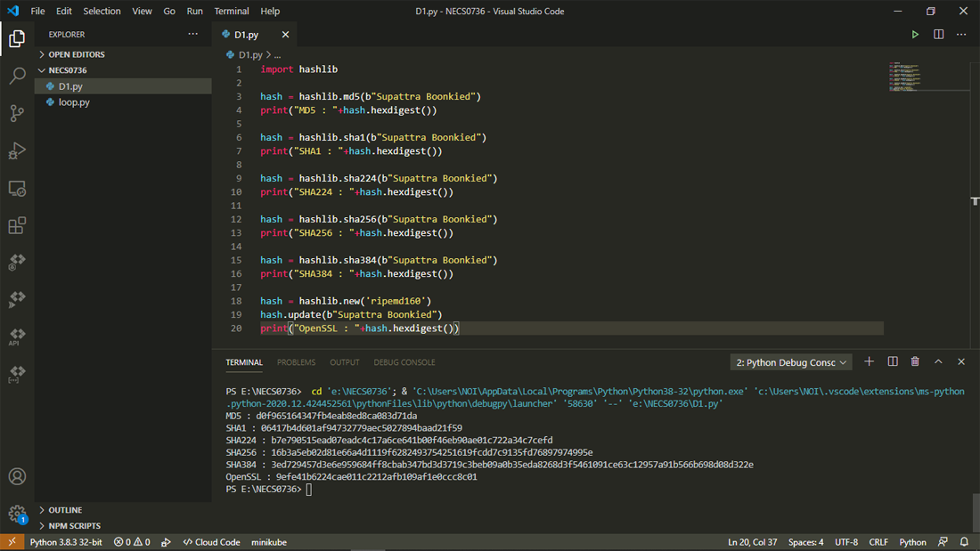Image resolution: width=980 pixels, height=551 pixels.
Task: Open the Extensions view
Action: pos(17,226)
